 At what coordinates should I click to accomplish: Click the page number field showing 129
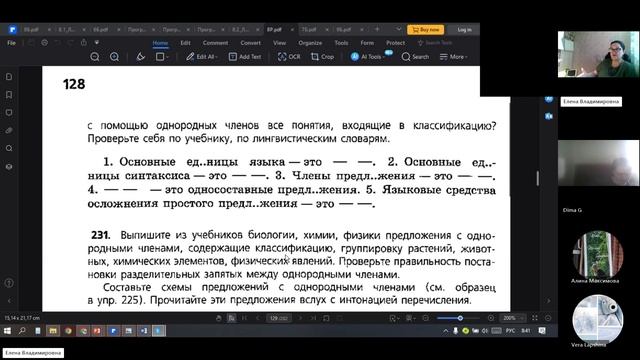pyautogui.click(x=279, y=318)
